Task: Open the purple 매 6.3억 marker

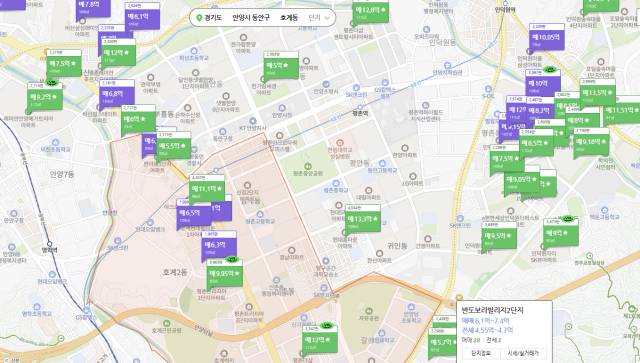Action: coord(219,246)
